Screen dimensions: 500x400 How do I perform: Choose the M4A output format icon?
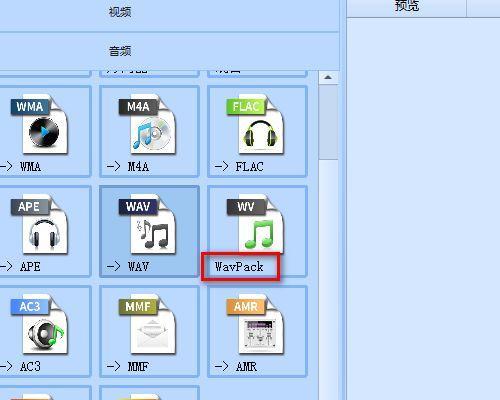[148, 125]
